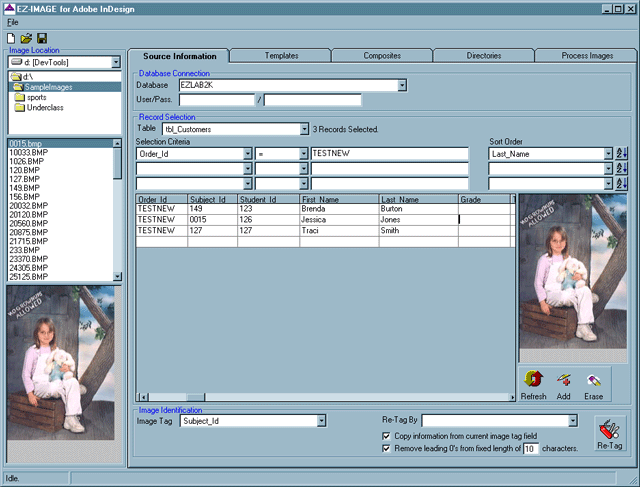Click the Grade cell in Jessica row
Image resolution: width=640 pixels, height=487 pixels.
(484, 220)
